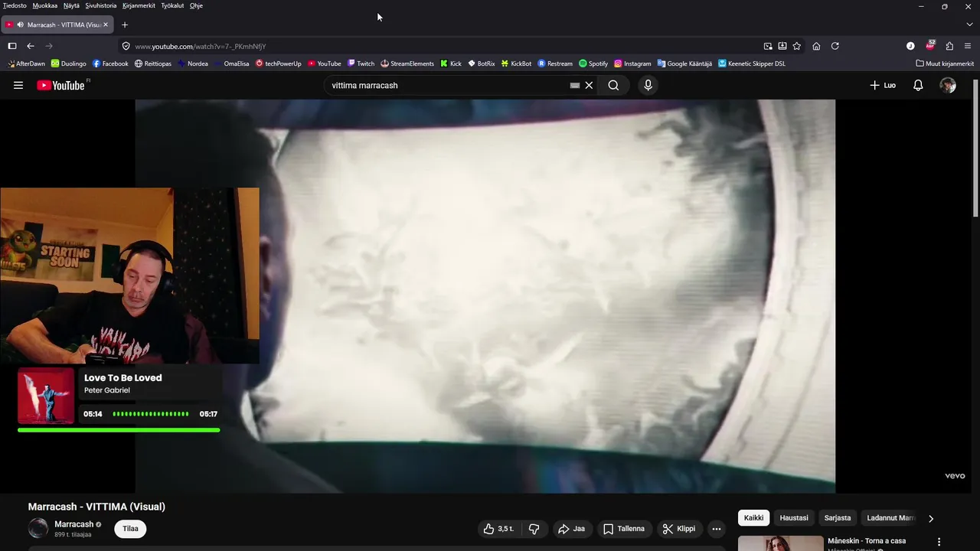The height and width of the screenshot is (551, 980).
Task: Go back with the browser back arrow
Action: click(31, 46)
